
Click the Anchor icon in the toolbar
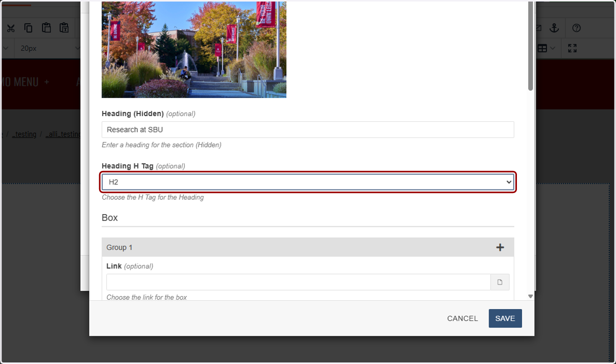pyautogui.click(x=554, y=28)
